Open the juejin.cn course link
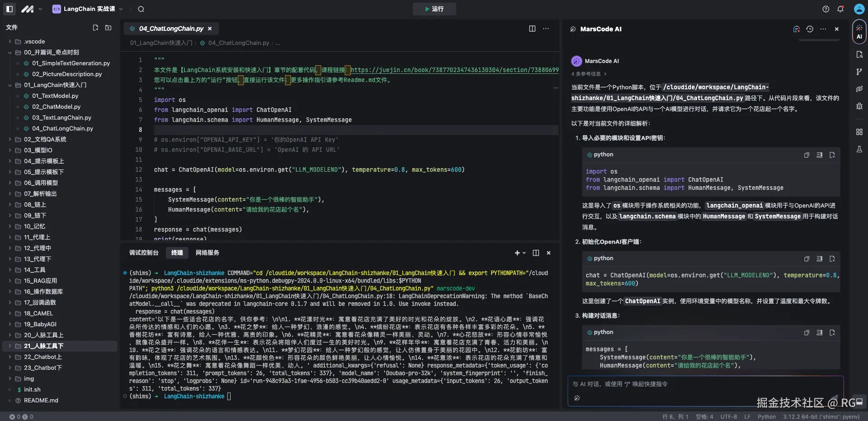 pyautogui.click(x=454, y=70)
